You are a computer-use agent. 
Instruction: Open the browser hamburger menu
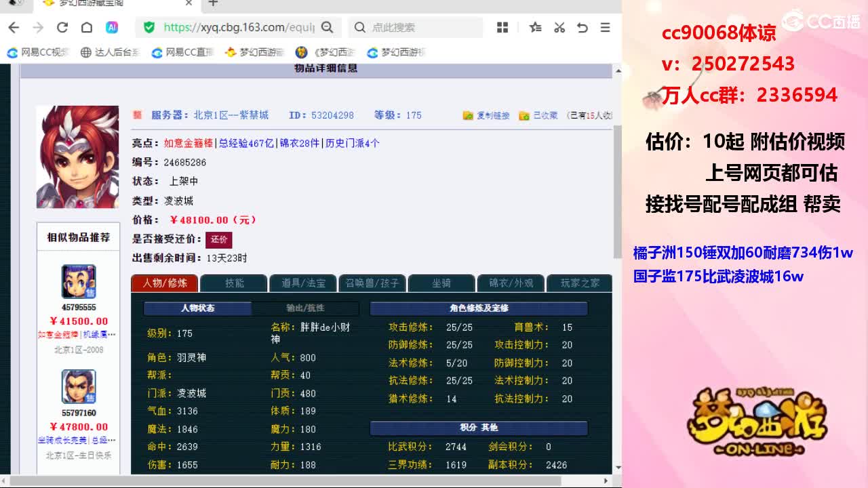tap(606, 27)
